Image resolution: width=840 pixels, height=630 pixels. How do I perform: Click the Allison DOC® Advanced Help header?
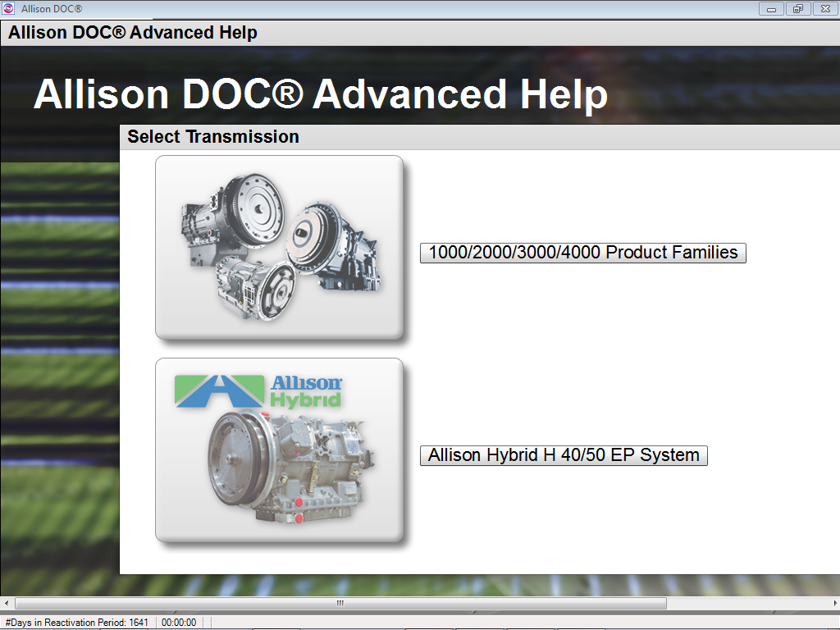pos(131,32)
